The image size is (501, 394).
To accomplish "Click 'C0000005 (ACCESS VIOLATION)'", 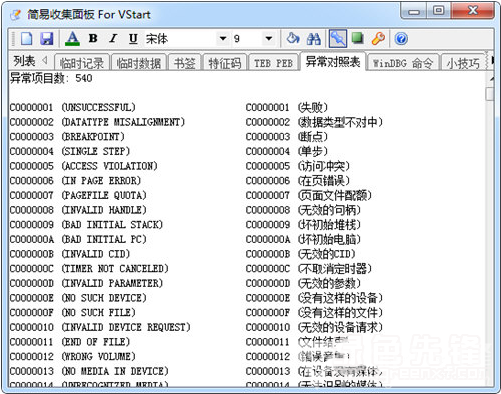I will coord(83,166).
